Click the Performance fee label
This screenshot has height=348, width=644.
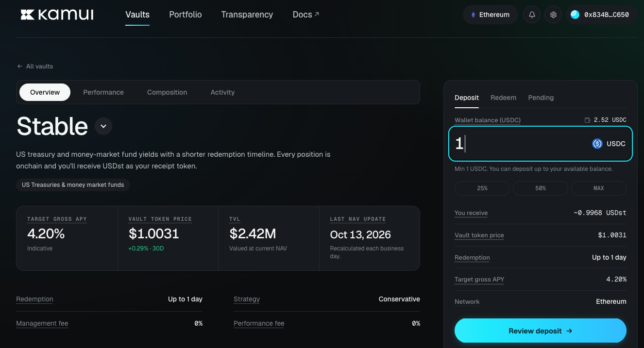(x=259, y=323)
